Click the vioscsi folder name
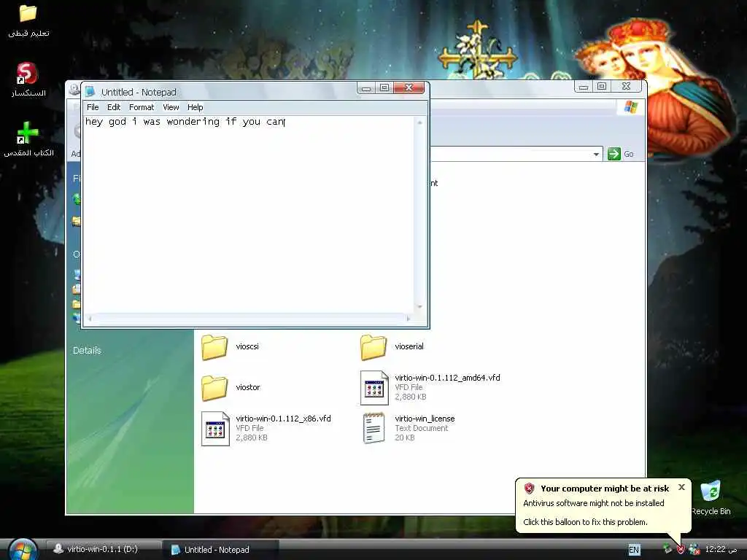 (x=247, y=346)
